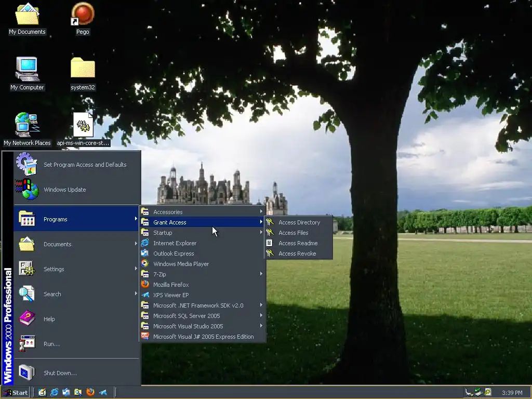
Task: Expand Microsoft SQL Server 2005 folder
Action: [x=203, y=316]
